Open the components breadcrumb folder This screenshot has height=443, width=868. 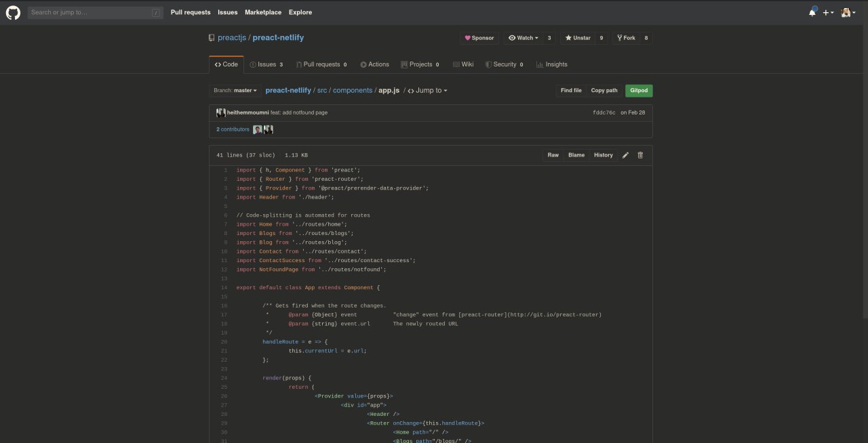[x=353, y=90]
